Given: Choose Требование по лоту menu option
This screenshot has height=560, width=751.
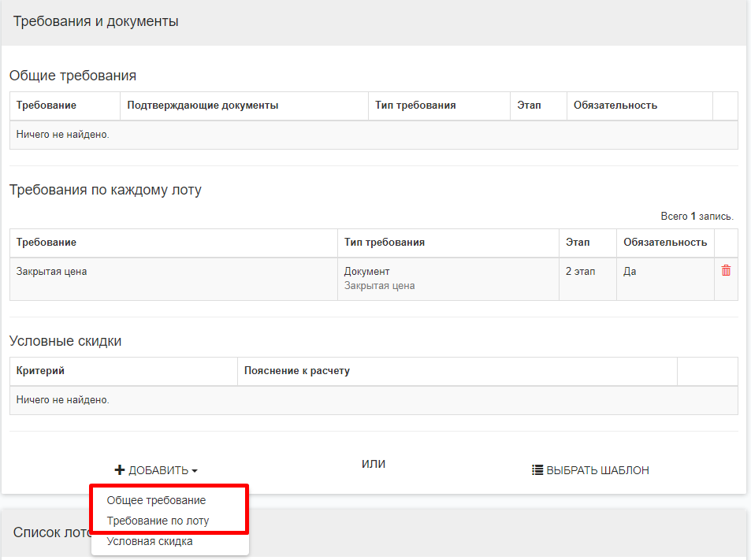Looking at the screenshot, I should click(x=158, y=521).
